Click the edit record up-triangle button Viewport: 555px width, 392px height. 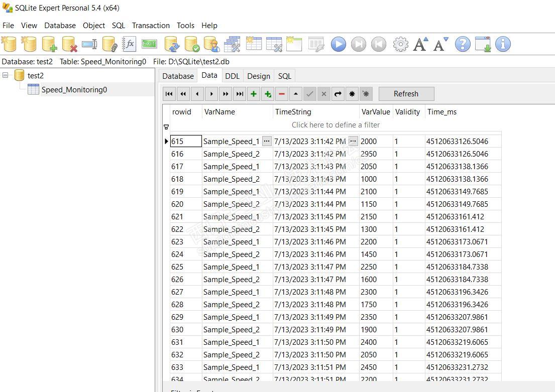point(295,94)
